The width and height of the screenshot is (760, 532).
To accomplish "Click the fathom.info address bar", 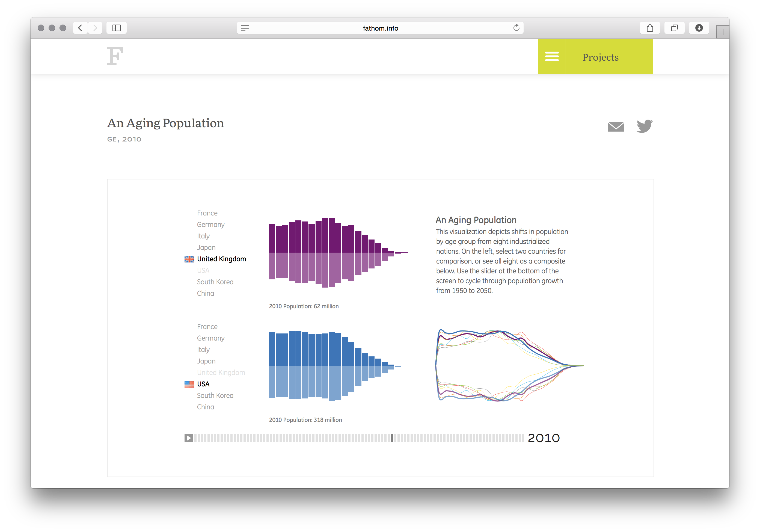I will coord(380,28).
